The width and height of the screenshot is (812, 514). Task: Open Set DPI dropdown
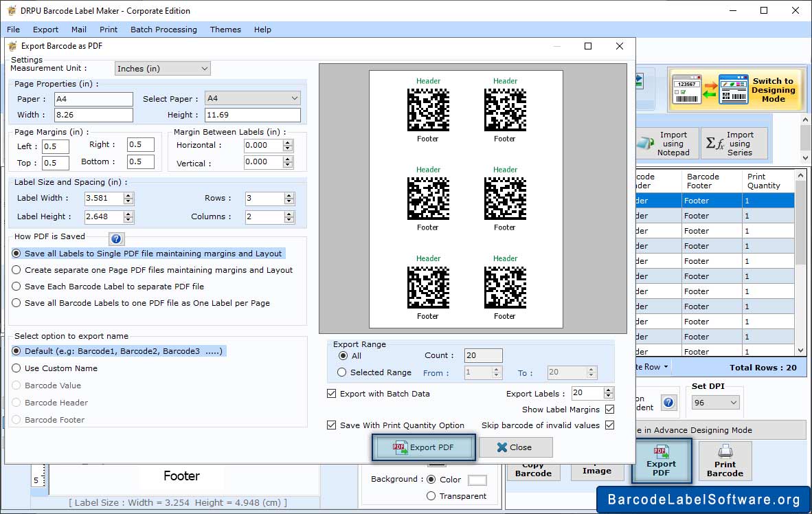tap(715, 403)
